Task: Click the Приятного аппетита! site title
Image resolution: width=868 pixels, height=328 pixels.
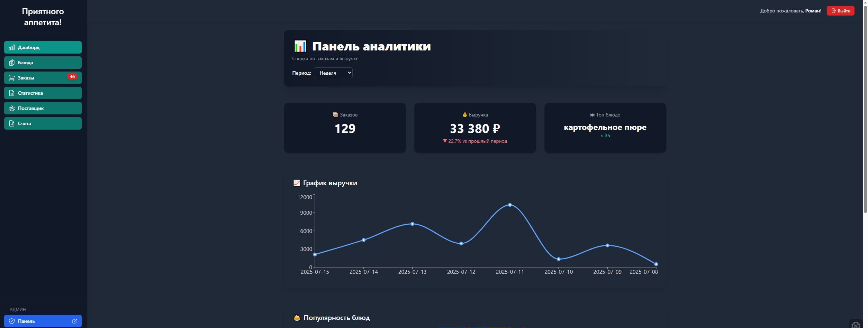Action: pos(43,17)
